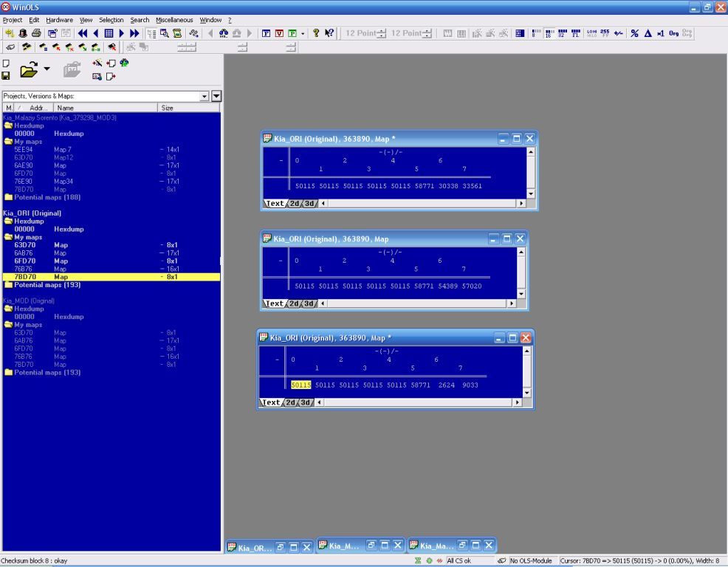This screenshot has width=728, height=567.
Task: Click the percent display icon
Action: [x=635, y=33]
